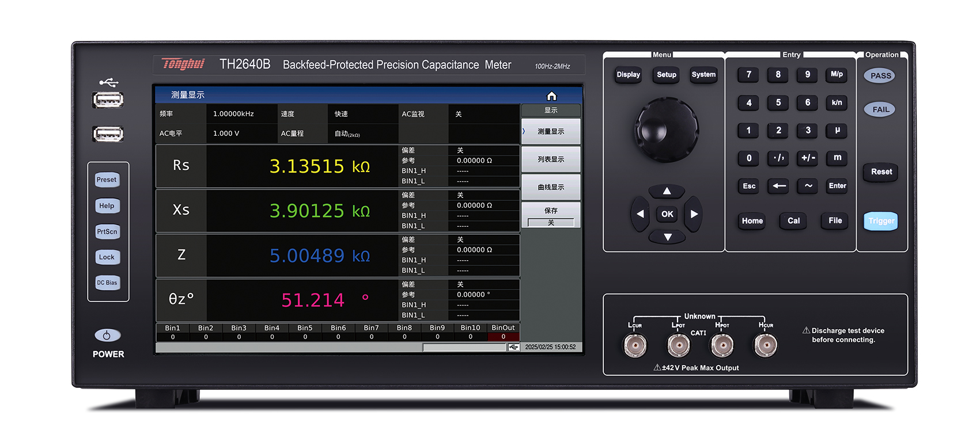Toggle the DC Bias button
The height and width of the screenshot is (438, 980).
107,283
